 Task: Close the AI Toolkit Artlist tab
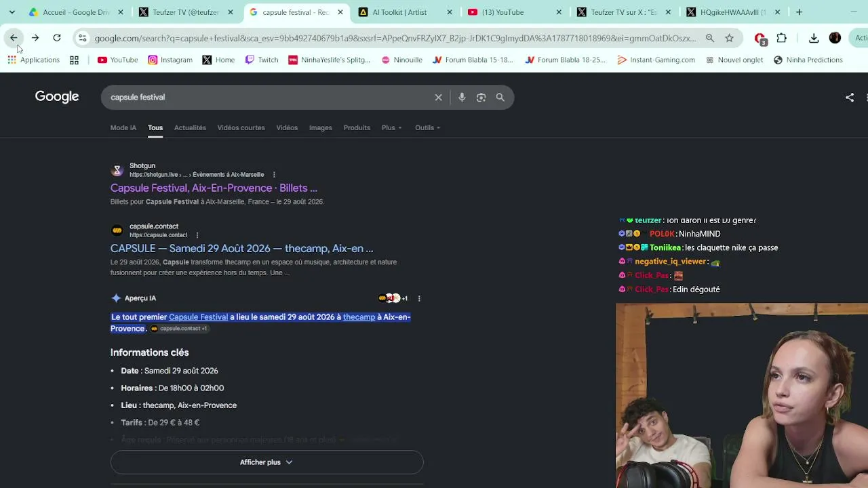point(450,12)
